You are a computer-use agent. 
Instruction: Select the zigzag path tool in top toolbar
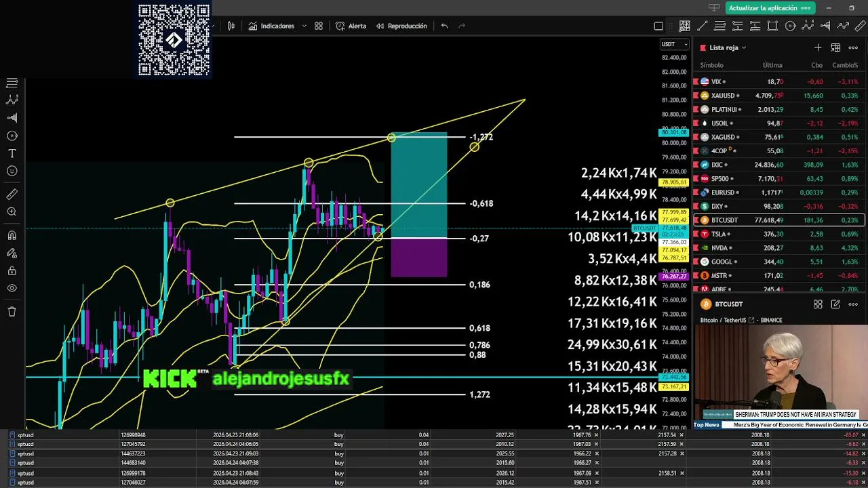coord(843,26)
